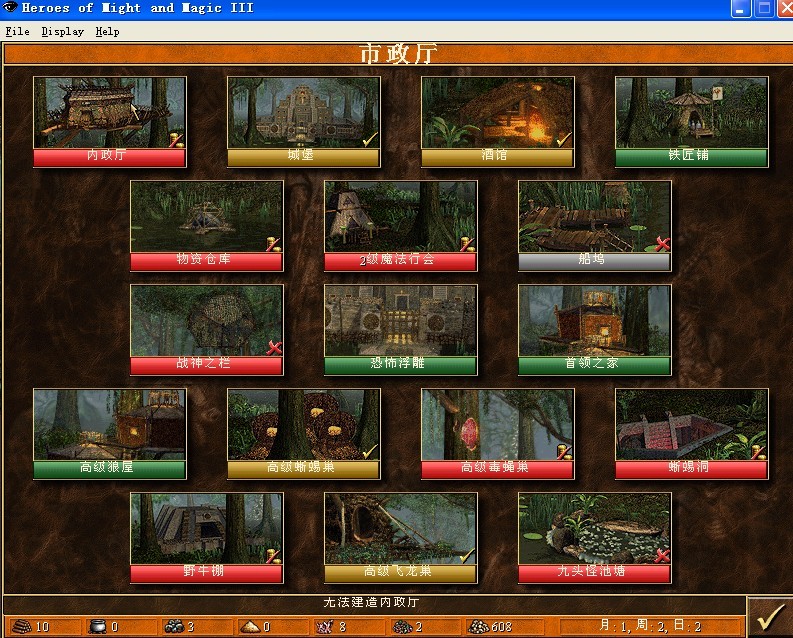Screen dimensions: 793x638
Task: Click the red 野牛棚 label bar
Action: [207, 573]
